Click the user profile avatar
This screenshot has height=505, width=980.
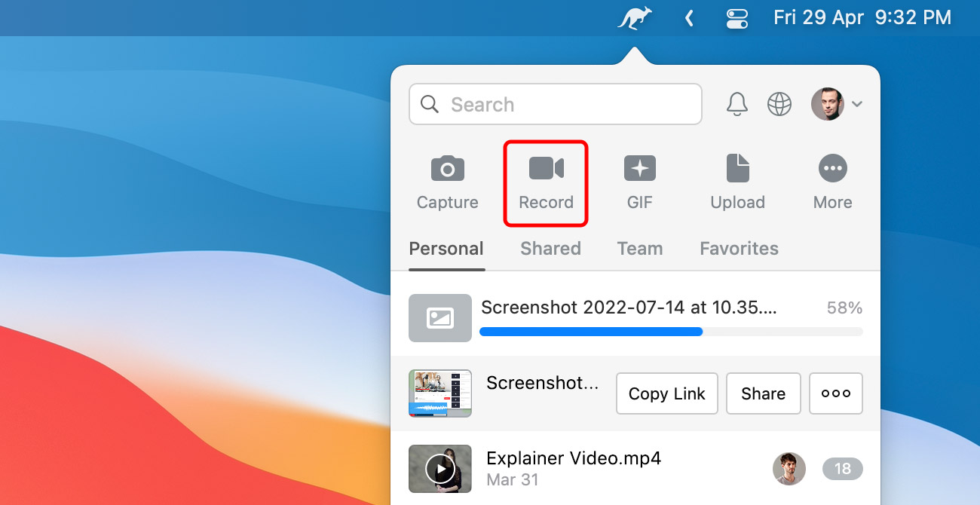coord(826,104)
